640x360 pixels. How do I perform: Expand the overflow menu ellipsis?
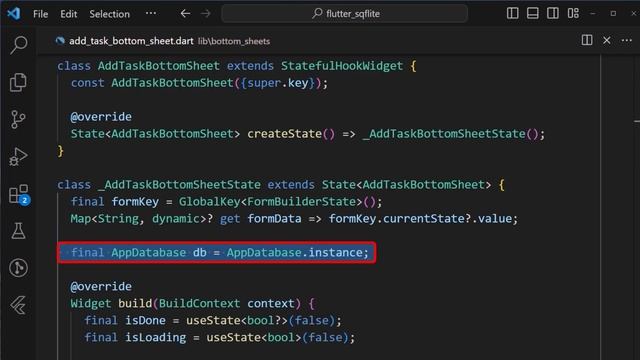point(151,13)
